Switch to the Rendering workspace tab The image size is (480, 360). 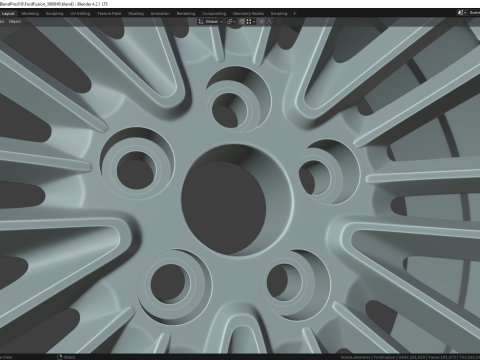[x=186, y=14]
